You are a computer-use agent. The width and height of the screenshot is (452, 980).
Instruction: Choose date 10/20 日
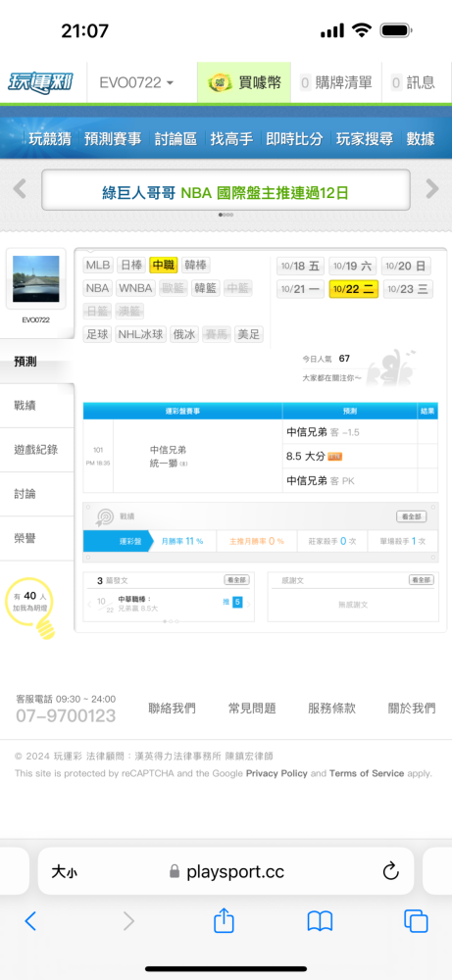coord(406,267)
